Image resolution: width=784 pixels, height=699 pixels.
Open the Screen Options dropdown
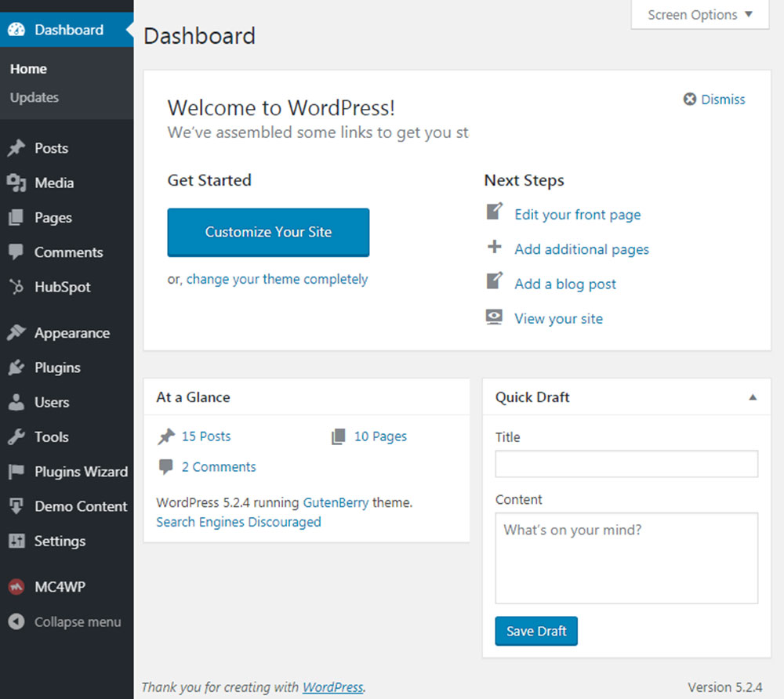pos(699,15)
